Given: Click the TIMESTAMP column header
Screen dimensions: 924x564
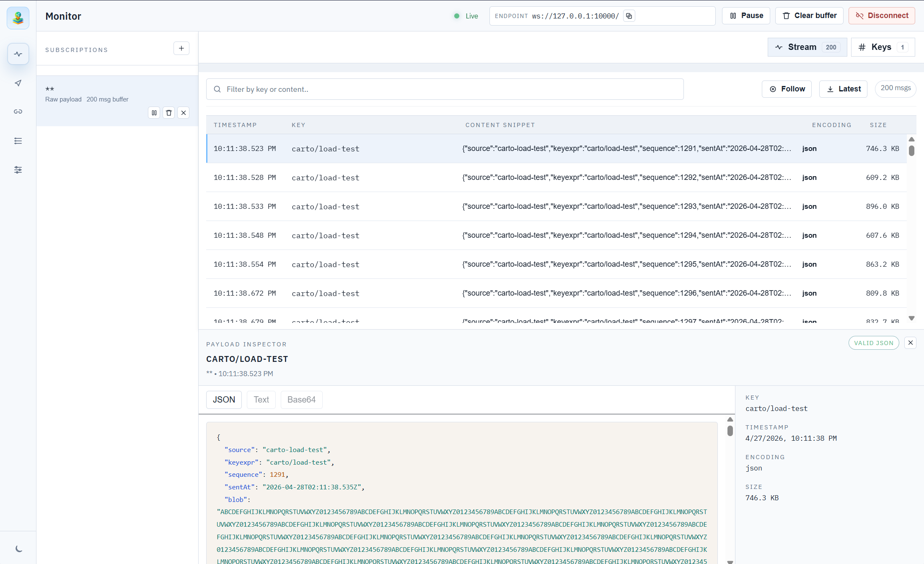Looking at the screenshot, I should click(235, 125).
